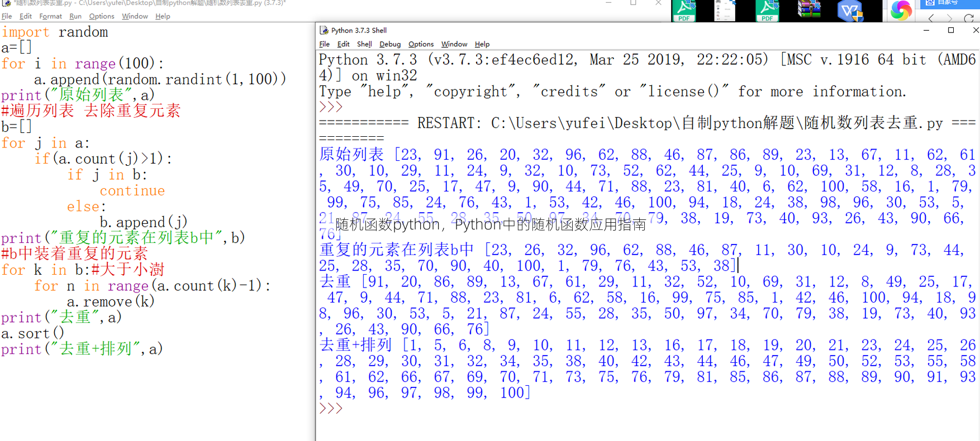Click the '去重+排列' output label in shell
Image resolution: width=980 pixels, height=441 pixels.
[355, 346]
